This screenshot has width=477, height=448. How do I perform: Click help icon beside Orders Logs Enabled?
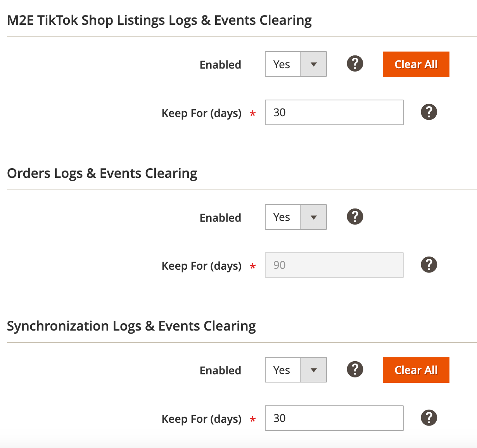click(x=355, y=217)
